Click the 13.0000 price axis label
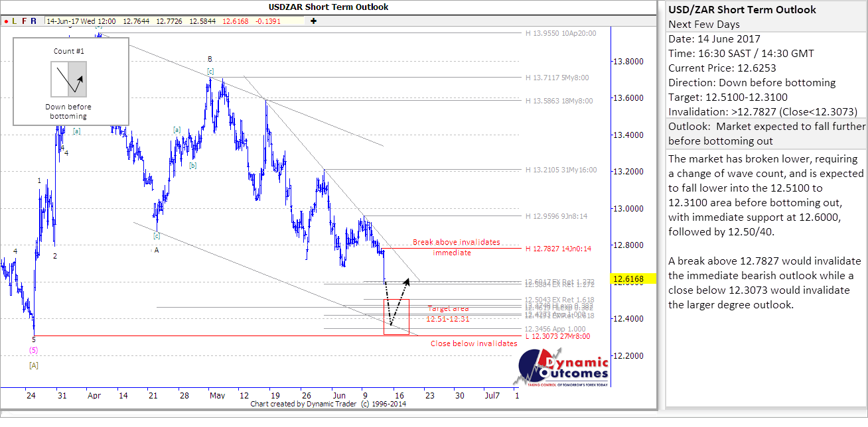 (x=628, y=209)
